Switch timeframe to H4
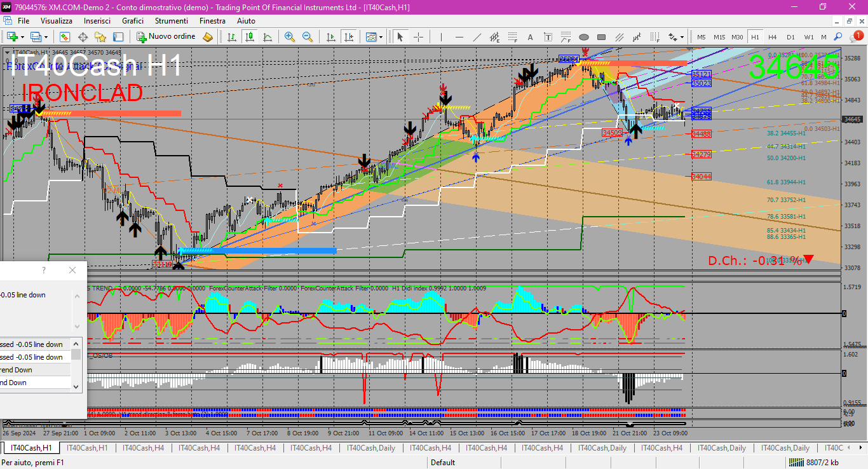Screen dimensions: 868x469 (x=773, y=37)
